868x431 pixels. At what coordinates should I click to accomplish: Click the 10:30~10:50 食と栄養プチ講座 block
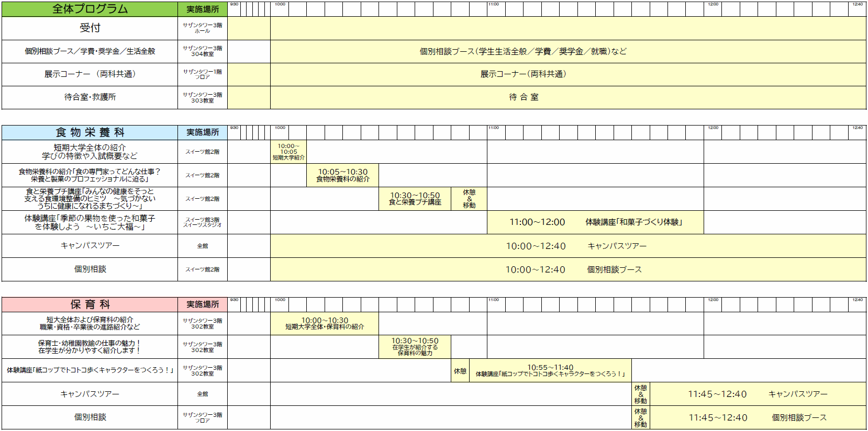[x=415, y=199]
